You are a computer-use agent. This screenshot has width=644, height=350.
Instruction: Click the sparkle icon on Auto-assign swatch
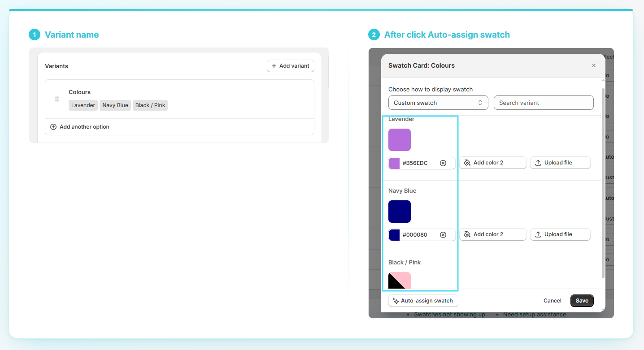pyautogui.click(x=396, y=301)
